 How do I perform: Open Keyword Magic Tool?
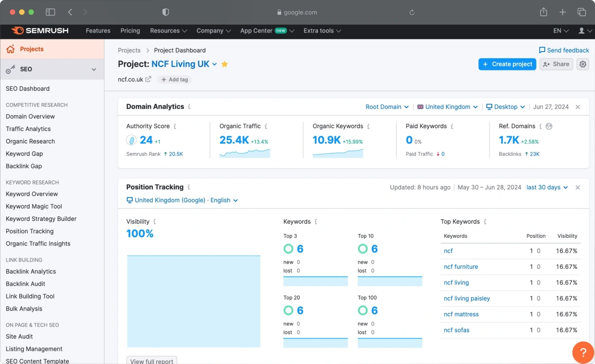(34, 207)
